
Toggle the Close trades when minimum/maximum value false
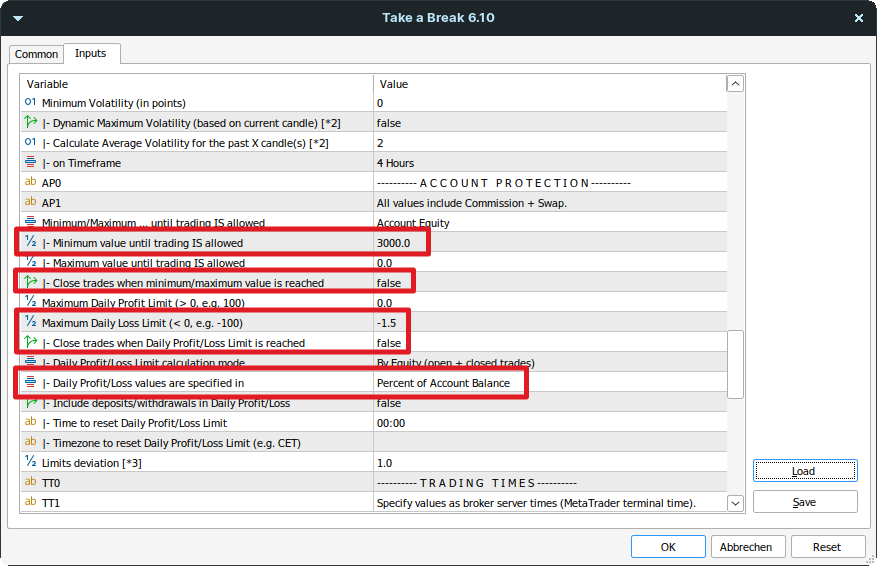point(389,283)
